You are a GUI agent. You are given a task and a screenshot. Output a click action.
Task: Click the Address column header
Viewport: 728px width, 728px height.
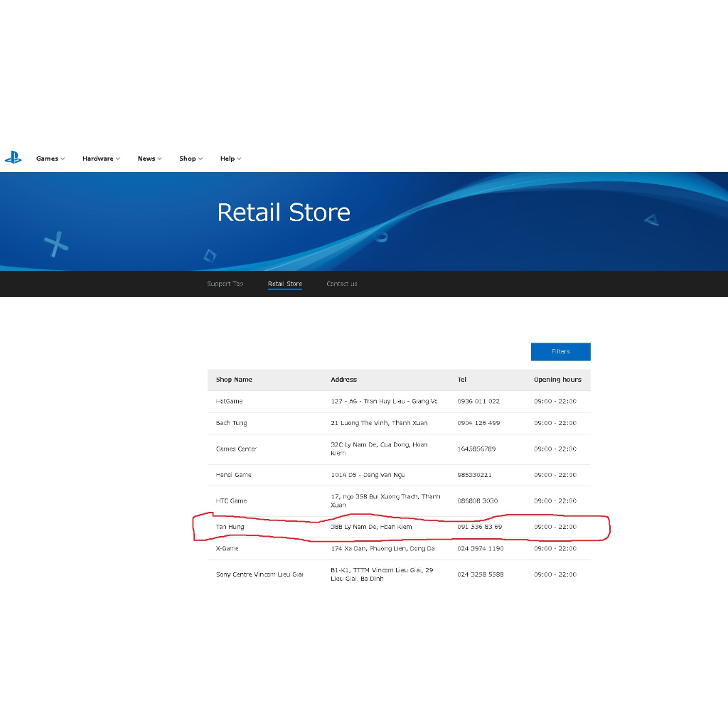[x=343, y=380]
